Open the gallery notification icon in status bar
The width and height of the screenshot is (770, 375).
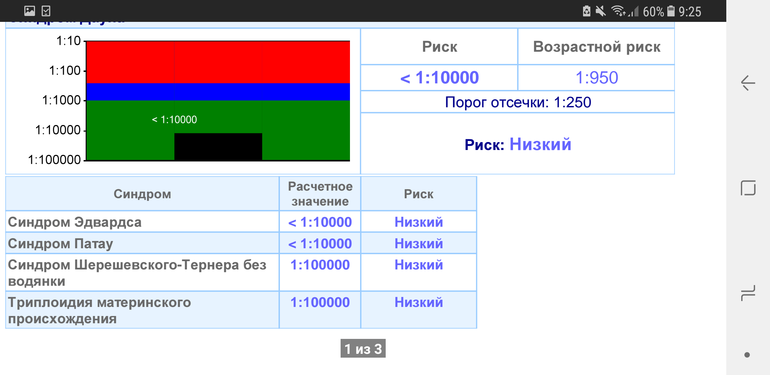point(29,11)
